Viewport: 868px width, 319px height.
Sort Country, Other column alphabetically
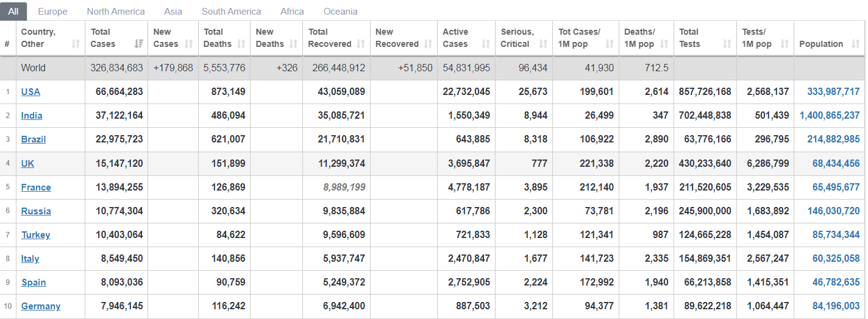tap(76, 44)
